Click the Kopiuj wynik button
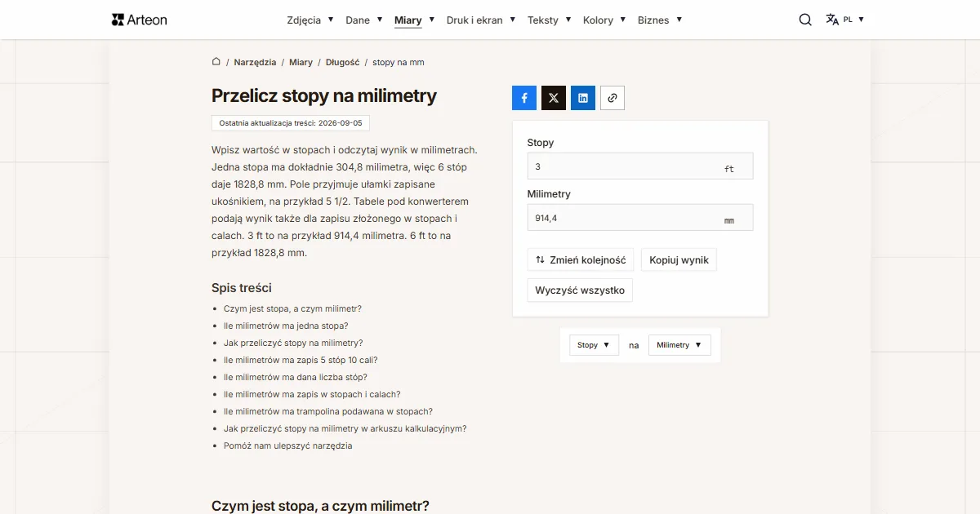 pos(679,260)
